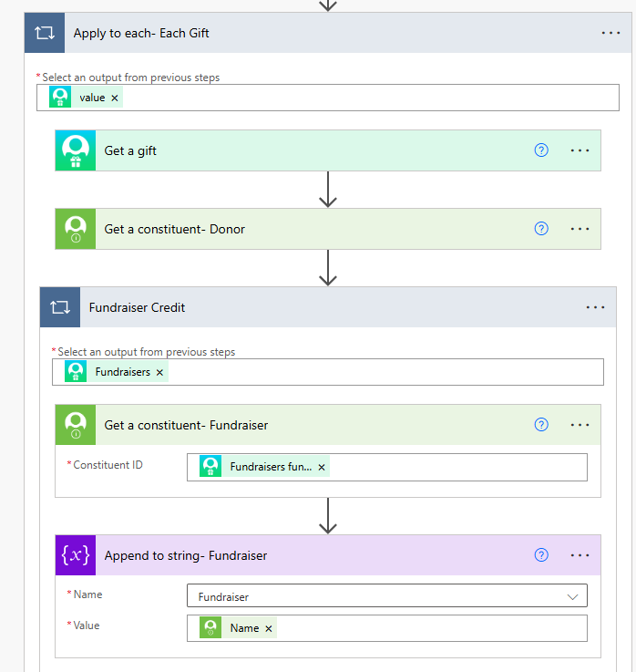Click the Fundraiser Credit loop icon
This screenshot has width=636, height=672.
[60, 307]
